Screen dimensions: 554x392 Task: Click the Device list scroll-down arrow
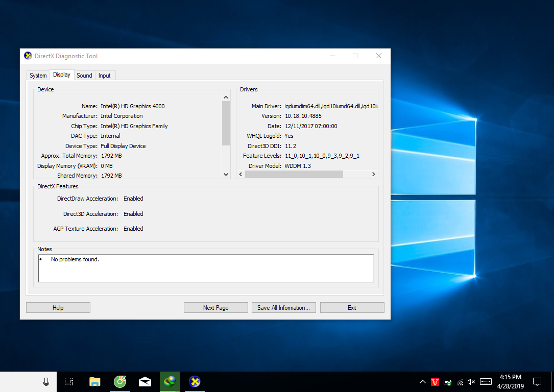226,175
